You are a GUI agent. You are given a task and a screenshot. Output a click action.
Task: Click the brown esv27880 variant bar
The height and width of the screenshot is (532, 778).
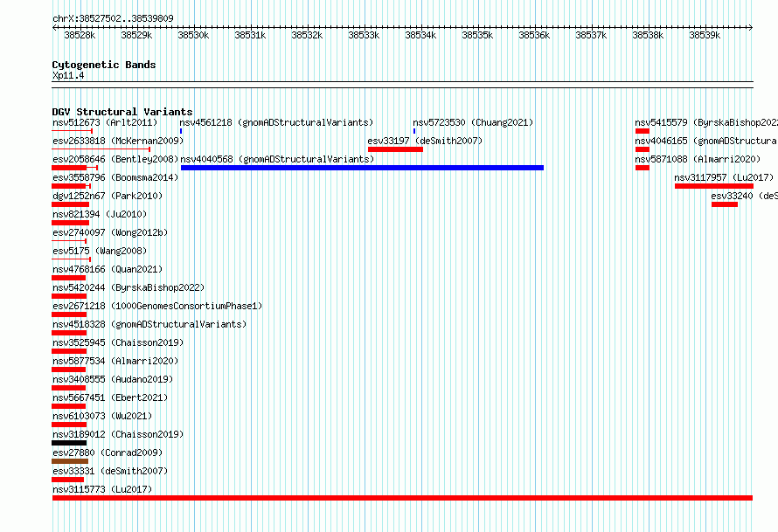pos(70,461)
